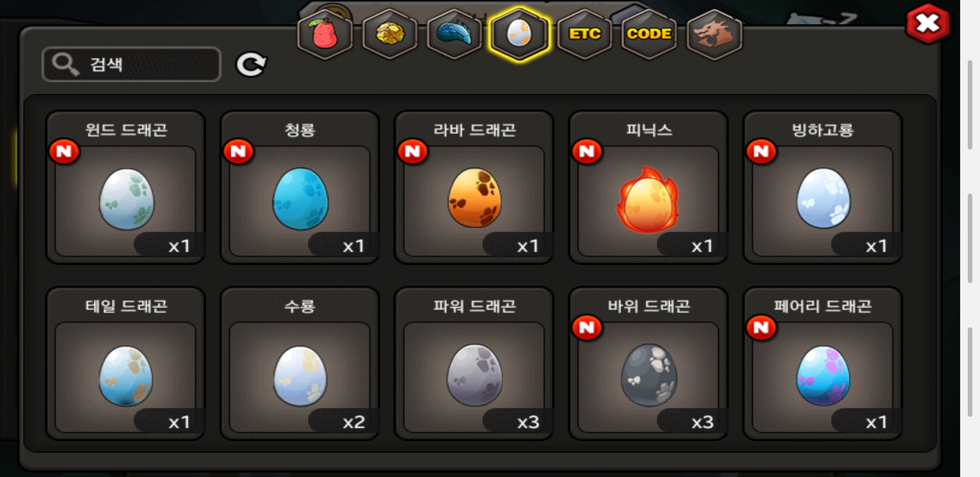Select the 파워 드래곤 gray egg
Image resolution: width=980 pixels, height=477 pixels.
[x=475, y=363]
